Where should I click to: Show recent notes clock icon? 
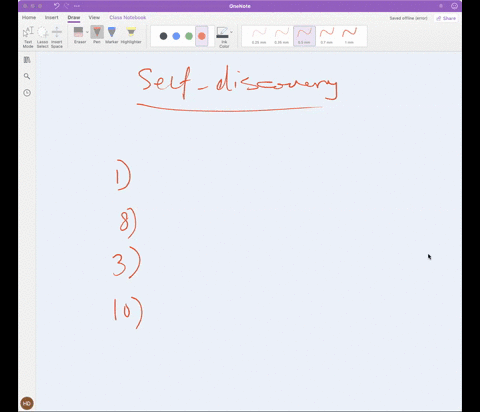27,93
